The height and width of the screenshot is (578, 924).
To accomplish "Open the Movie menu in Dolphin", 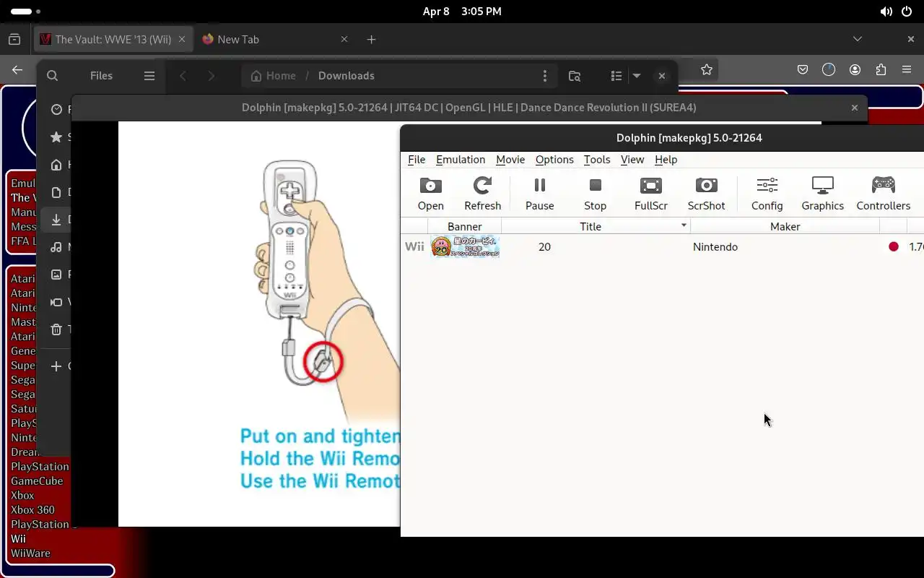I will tap(510, 160).
